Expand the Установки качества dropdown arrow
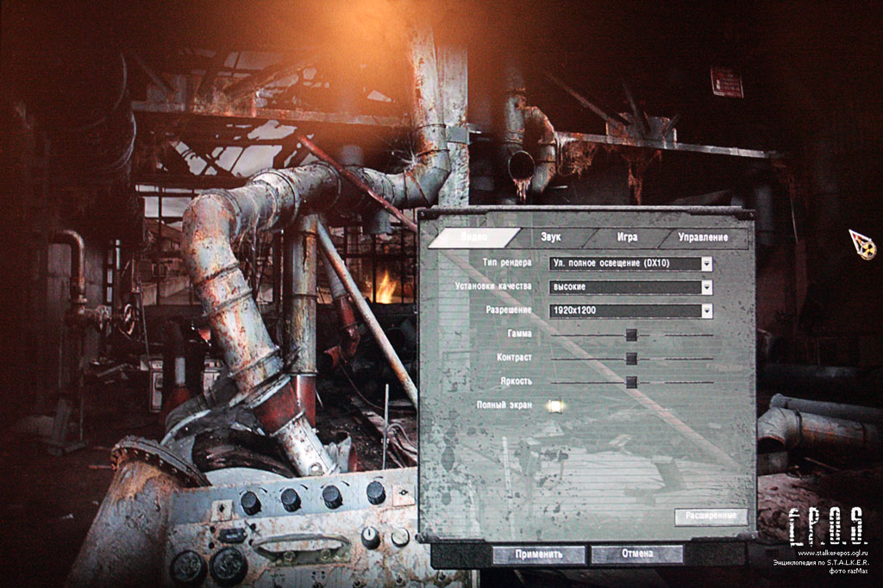This screenshot has height=588, width=883. tap(706, 287)
